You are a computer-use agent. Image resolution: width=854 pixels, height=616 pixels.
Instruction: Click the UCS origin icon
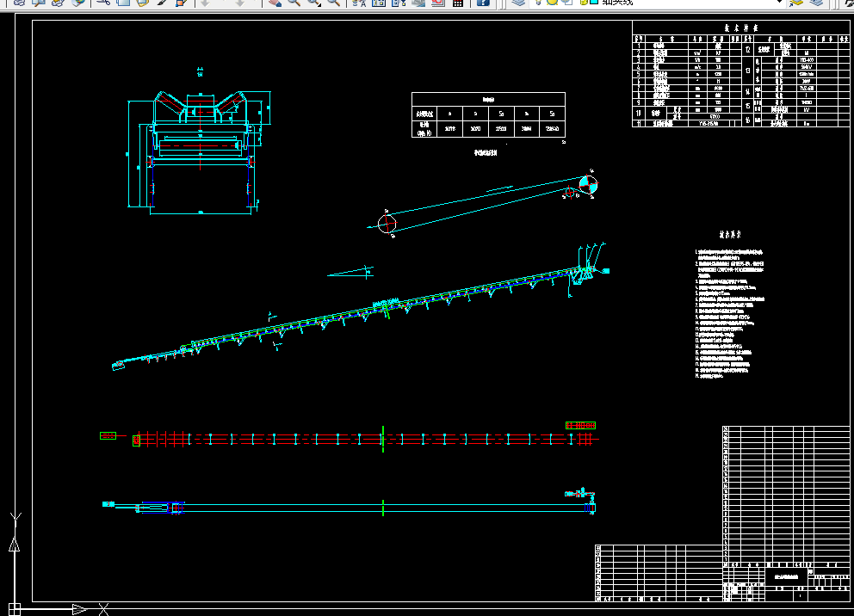14,609
